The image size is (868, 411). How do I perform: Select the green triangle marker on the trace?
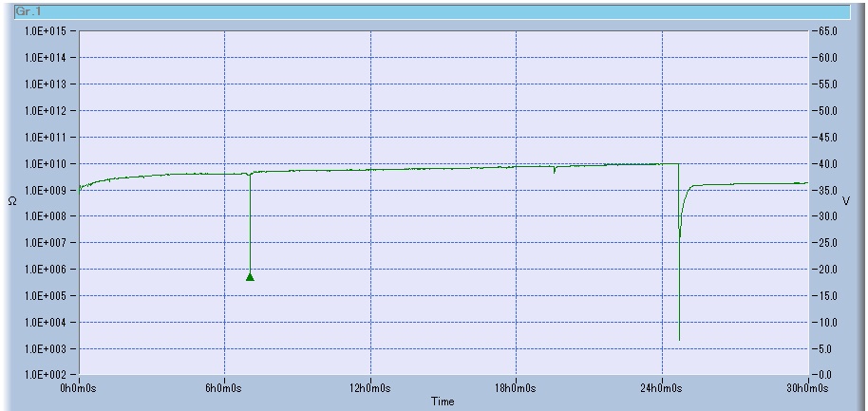coord(250,277)
